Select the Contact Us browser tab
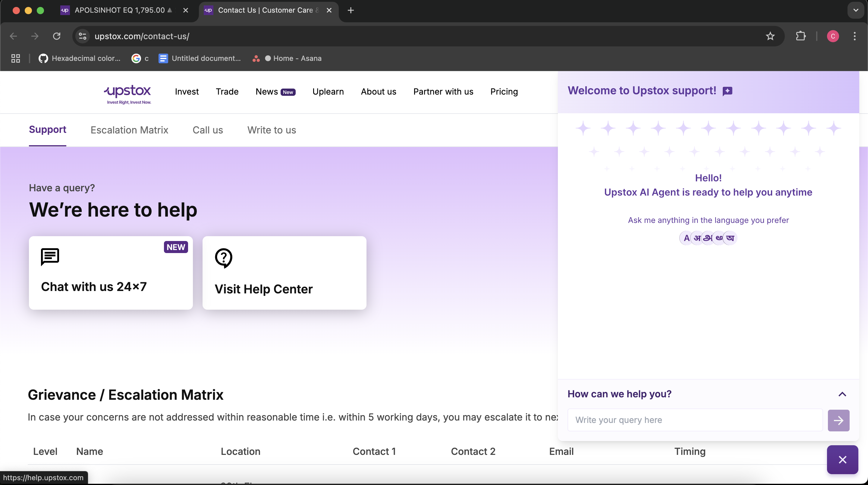The width and height of the screenshot is (868, 485). 269,11
